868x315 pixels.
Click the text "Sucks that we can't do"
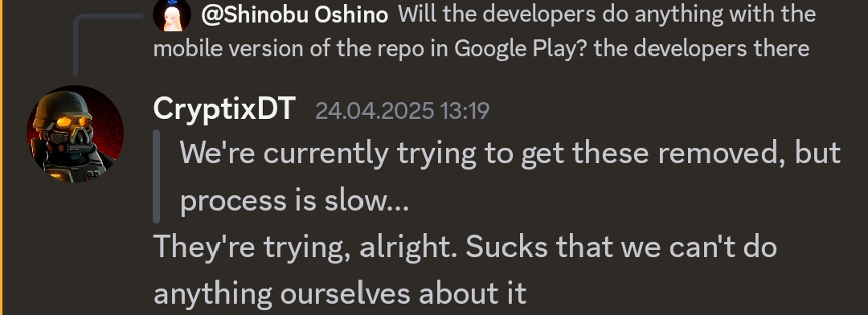coord(621,247)
